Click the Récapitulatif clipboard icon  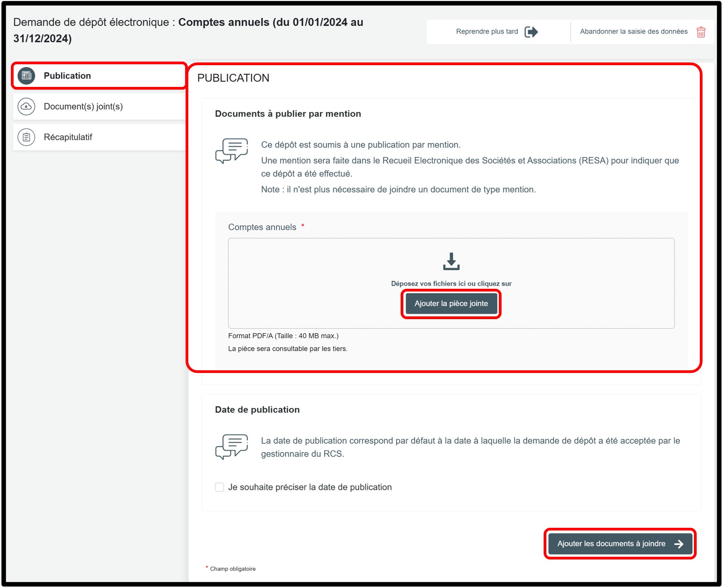click(x=26, y=137)
